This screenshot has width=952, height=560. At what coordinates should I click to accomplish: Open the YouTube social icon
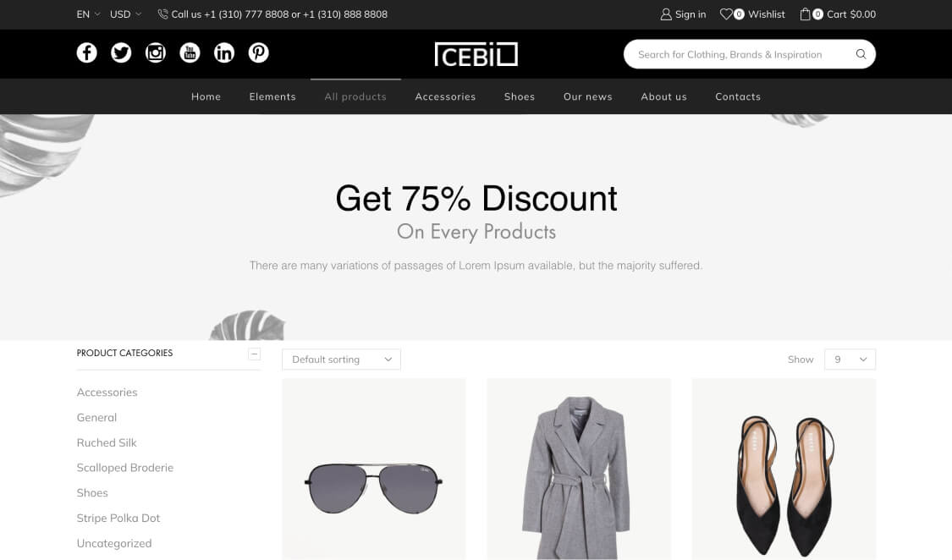click(190, 52)
